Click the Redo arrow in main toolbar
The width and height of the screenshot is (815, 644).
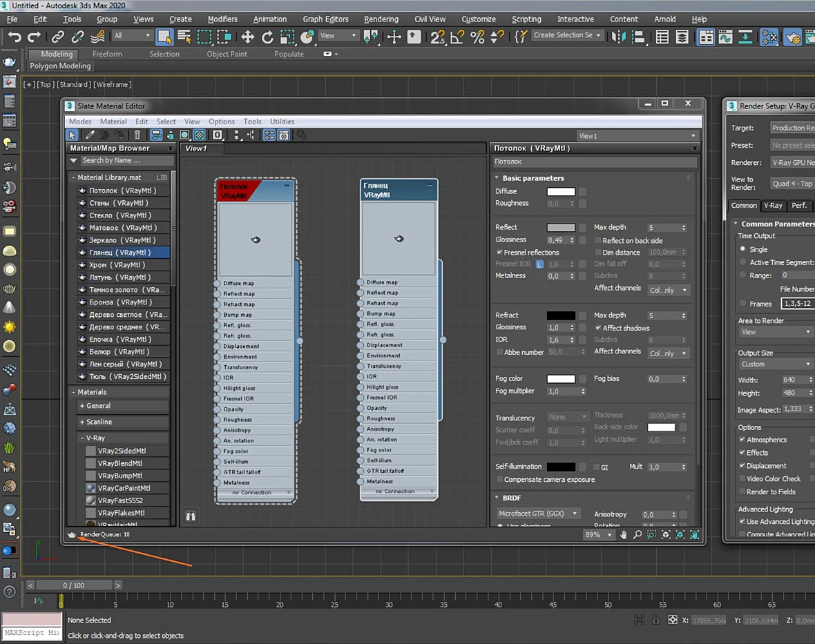pos(35,37)
